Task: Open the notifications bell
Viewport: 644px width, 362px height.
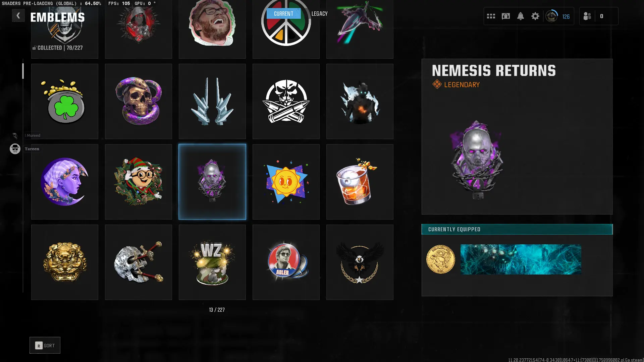Action: pos(521,16)
